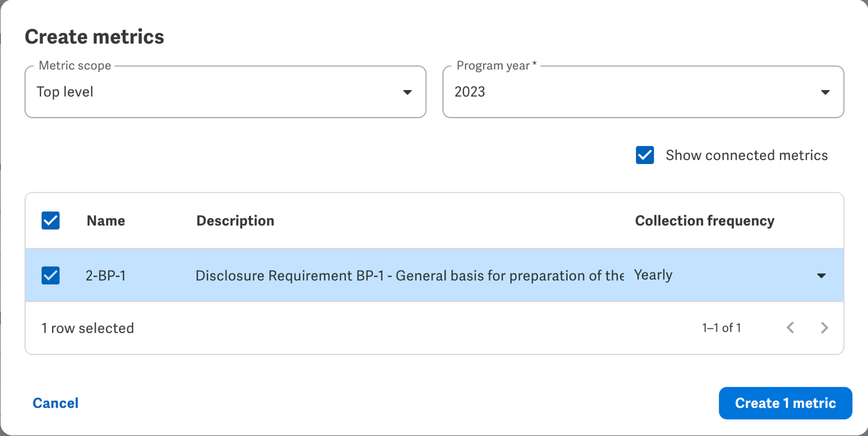Expand the Collection frequency dropdown for 2-BP-1
The image size is (868, 436).
tap(821, 275)
